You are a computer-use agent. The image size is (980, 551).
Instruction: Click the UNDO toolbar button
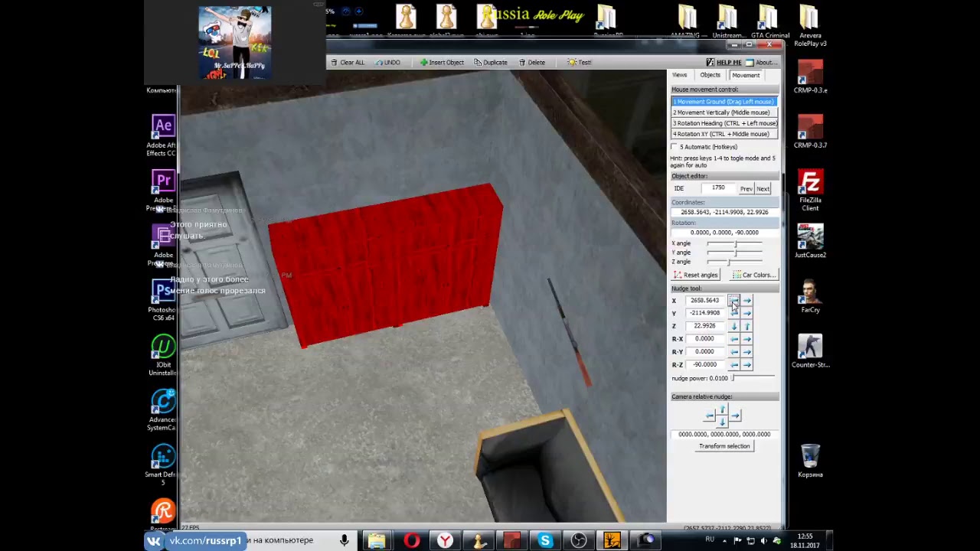(387, 62)
